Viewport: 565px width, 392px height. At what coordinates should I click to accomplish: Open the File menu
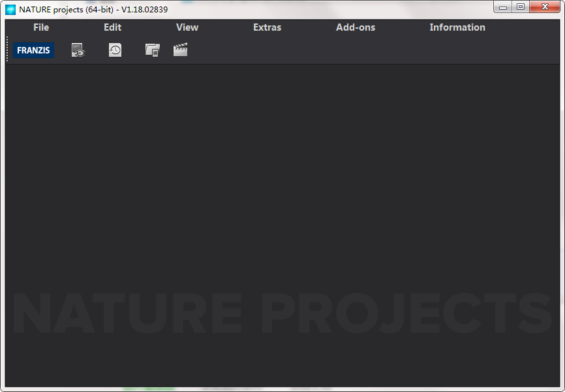point(41,27)
